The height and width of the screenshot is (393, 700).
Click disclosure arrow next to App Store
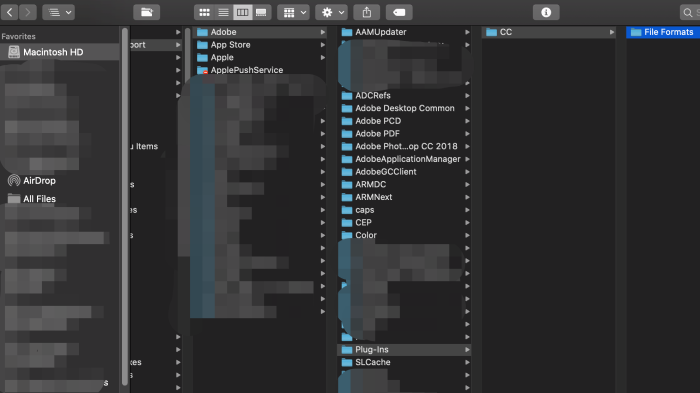click(x=322, y=45)
